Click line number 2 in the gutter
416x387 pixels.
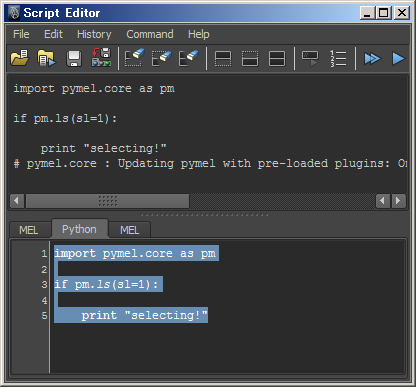pos(44,269)
